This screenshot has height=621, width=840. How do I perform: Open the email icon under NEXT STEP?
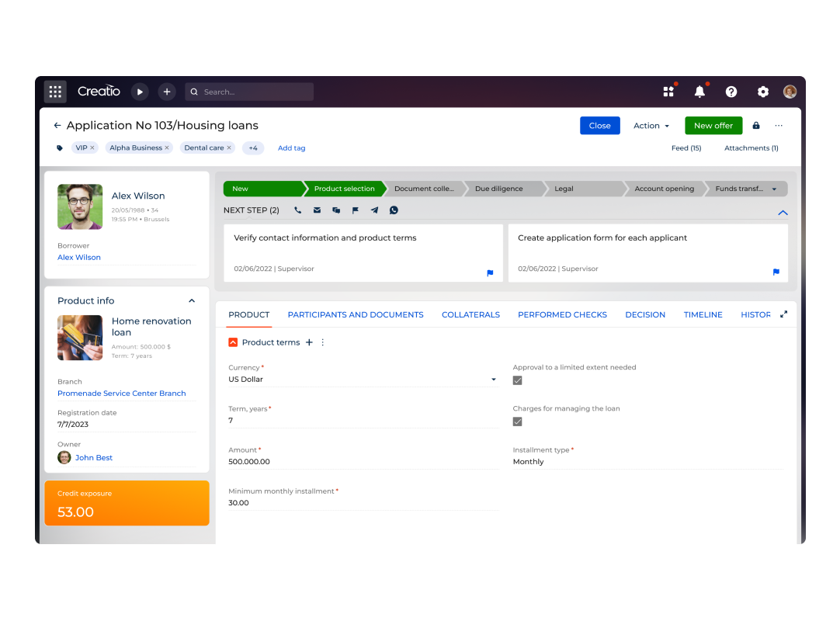point(316,210)
